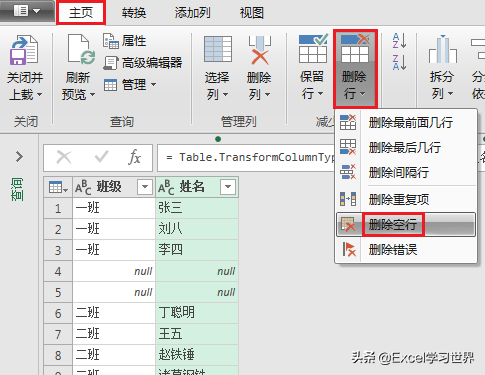
Task: Click the null 班级 cell in row 4
Action: [114, 271]
